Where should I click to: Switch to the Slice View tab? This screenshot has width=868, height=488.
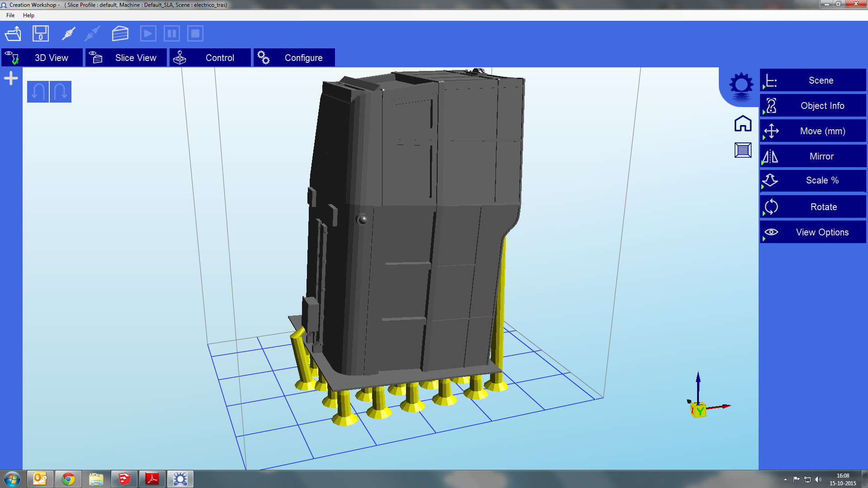[126, 58]
